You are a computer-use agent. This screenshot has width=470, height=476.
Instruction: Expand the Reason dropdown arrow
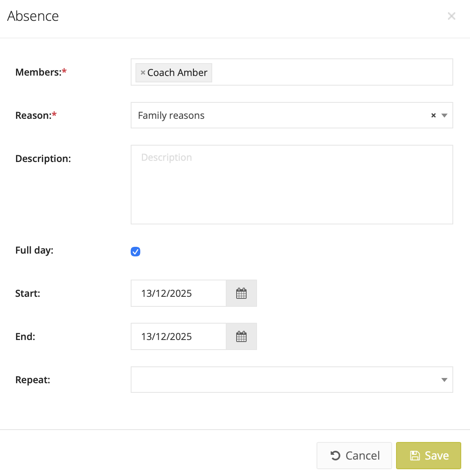point(444,116)
